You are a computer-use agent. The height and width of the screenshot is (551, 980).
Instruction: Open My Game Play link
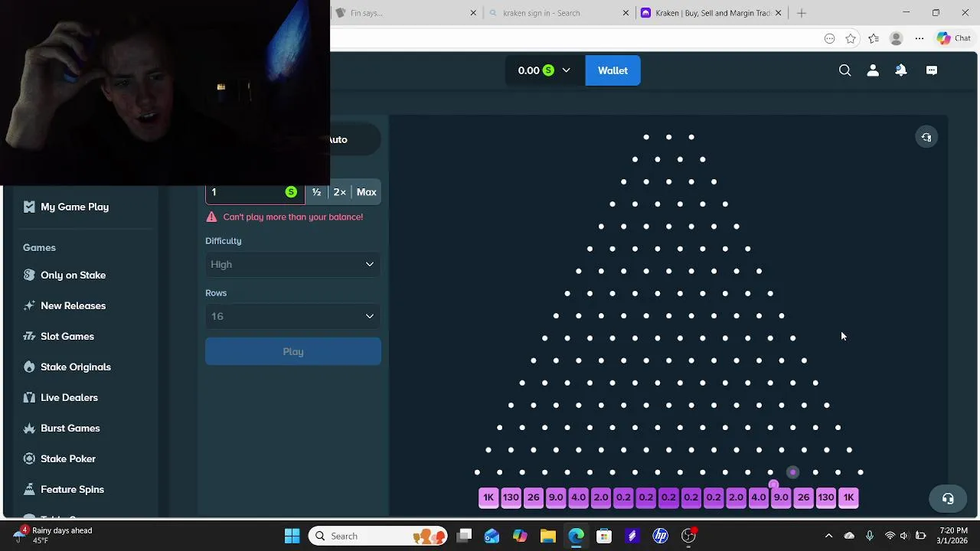coord(74,207)
